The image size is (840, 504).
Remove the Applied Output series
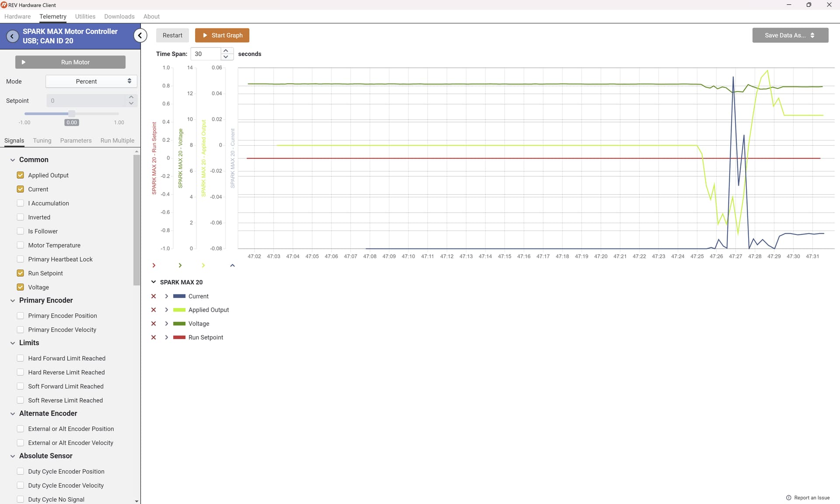[x=154, y=310]
